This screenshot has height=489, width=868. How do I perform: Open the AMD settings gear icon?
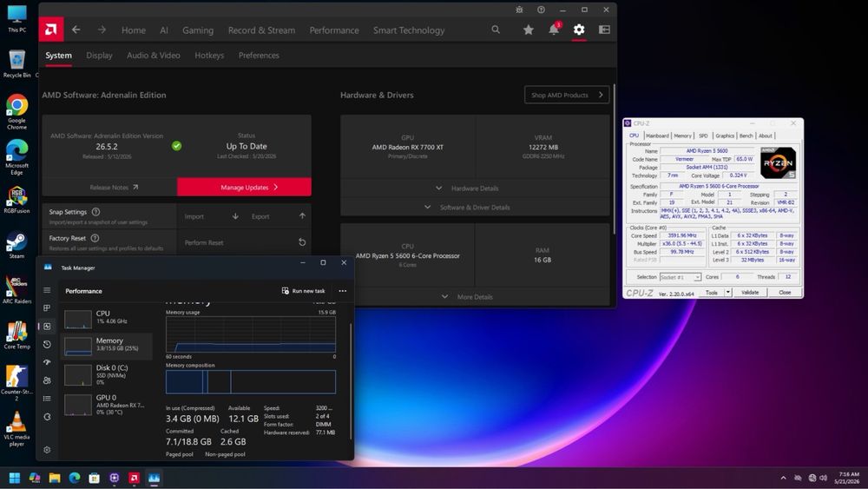(579, 30)
